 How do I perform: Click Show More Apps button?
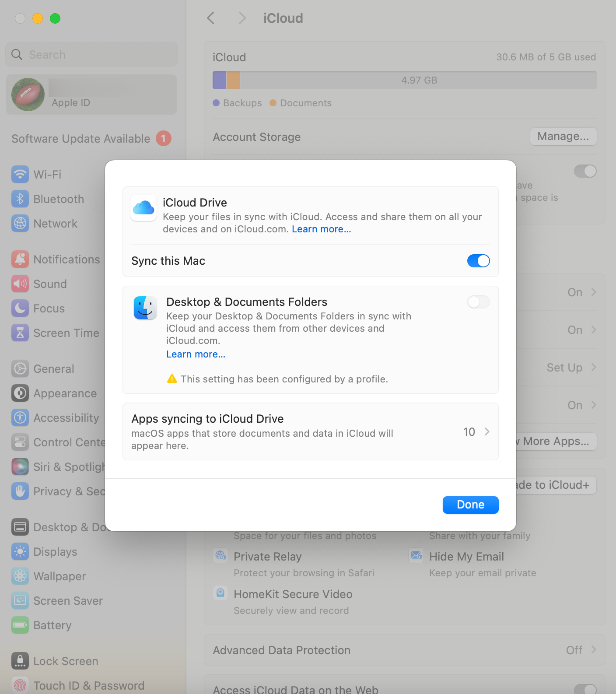coord(556,441)
